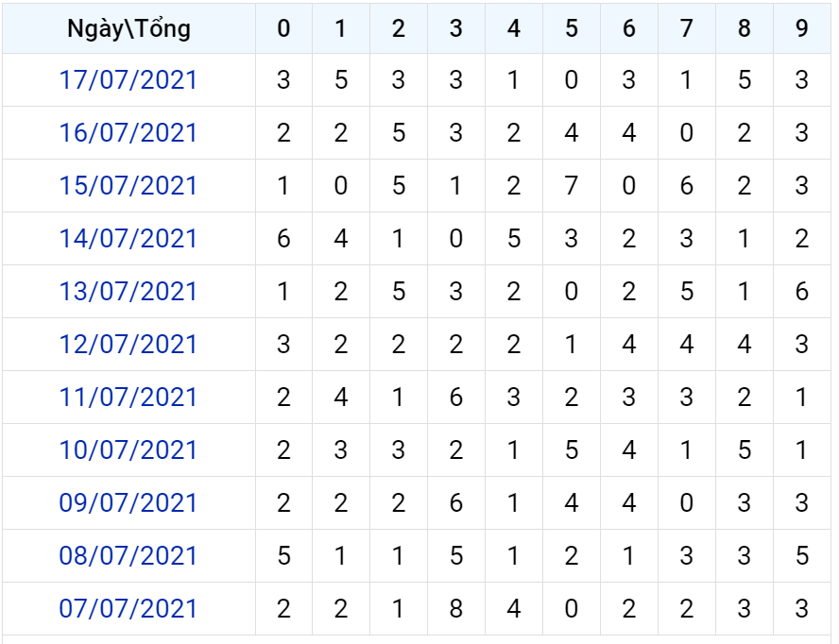Image resolution: width=839 pixels, height=644 pixels.
Task: Open the 17/07/2021 date link
Action: (128, 80)
